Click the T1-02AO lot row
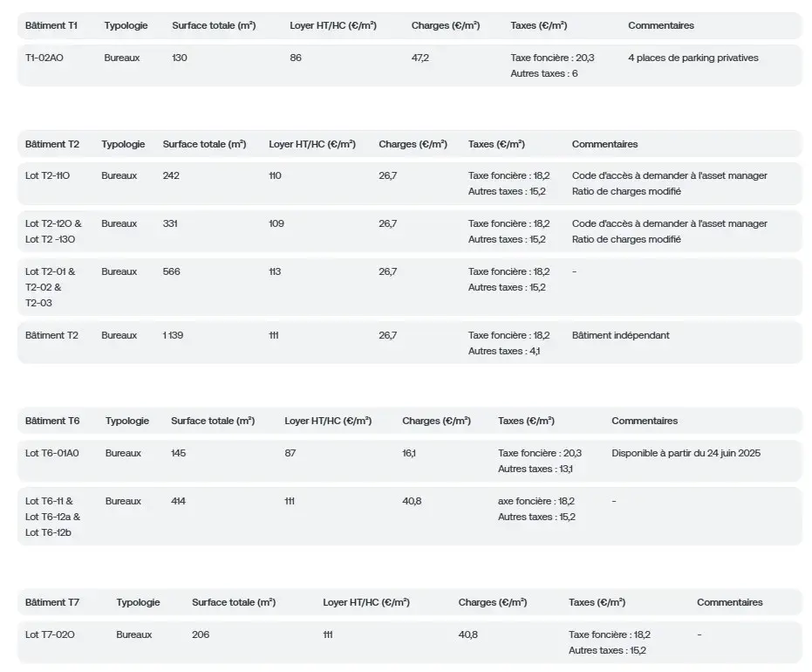This screenshot has width=812, height=672. click(410, 65)
